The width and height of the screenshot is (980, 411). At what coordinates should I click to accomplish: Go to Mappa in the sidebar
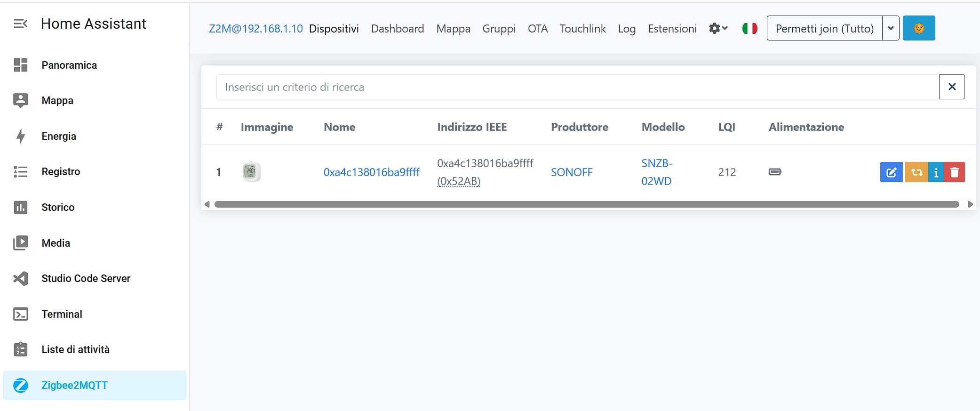pos(95,100)
